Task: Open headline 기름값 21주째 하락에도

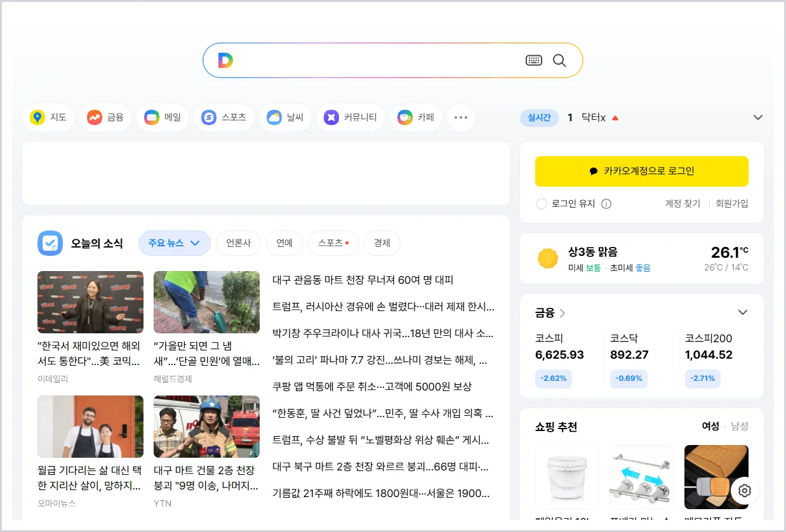Action: (x=381, y=493)
